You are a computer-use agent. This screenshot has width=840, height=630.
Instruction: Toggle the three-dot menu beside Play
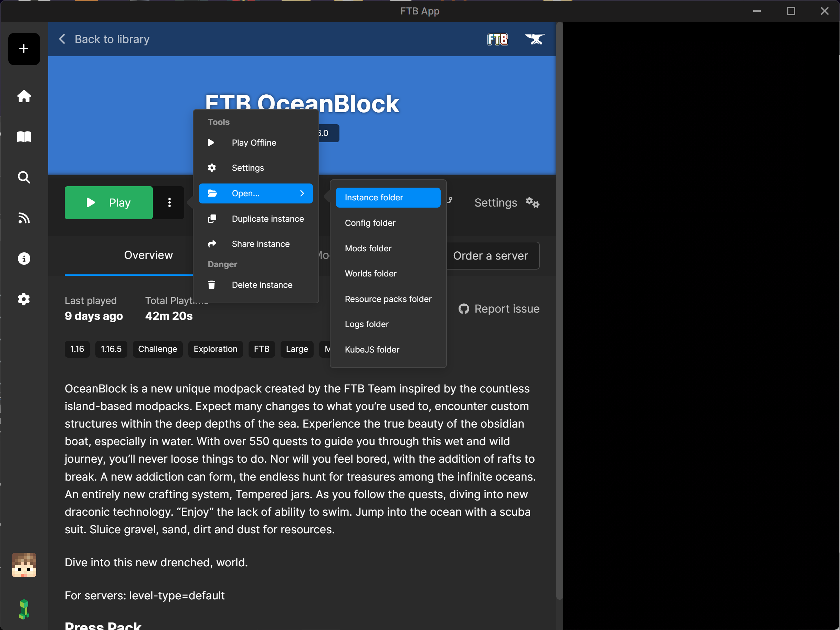[169, 203]
